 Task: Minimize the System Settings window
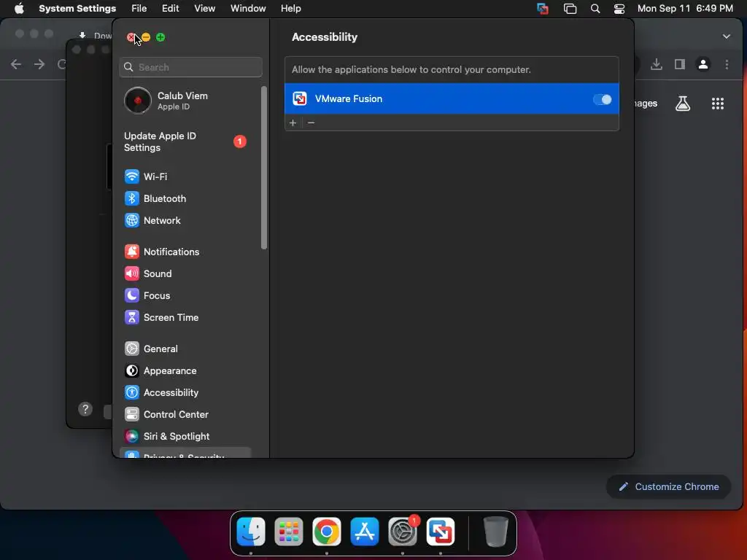click(146, 37)
